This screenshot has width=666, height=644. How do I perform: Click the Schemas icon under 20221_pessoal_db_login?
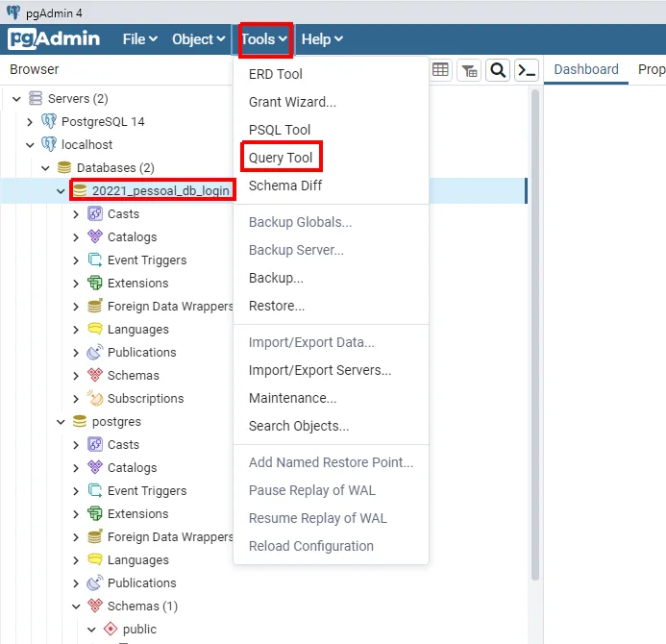95,375
